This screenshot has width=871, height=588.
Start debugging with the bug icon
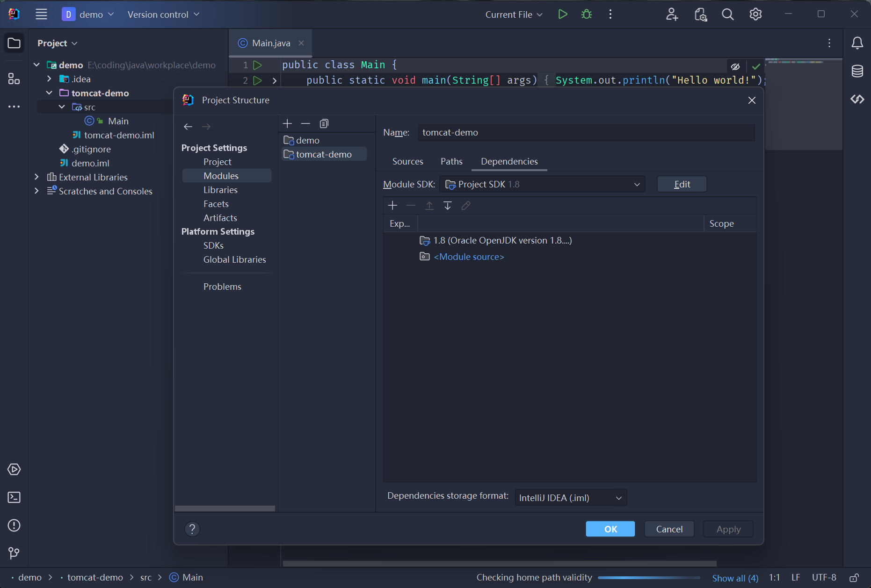coord(586,14)
